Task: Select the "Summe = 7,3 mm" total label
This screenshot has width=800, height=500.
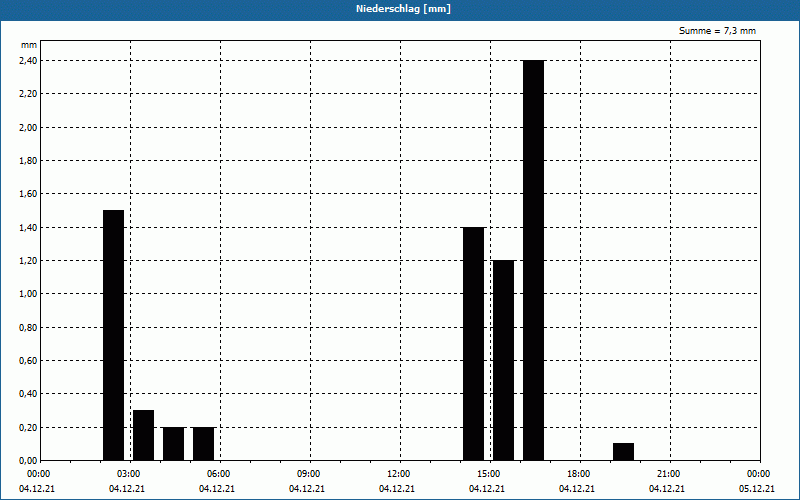Action: pyautogui.click(x=717, y=31)
